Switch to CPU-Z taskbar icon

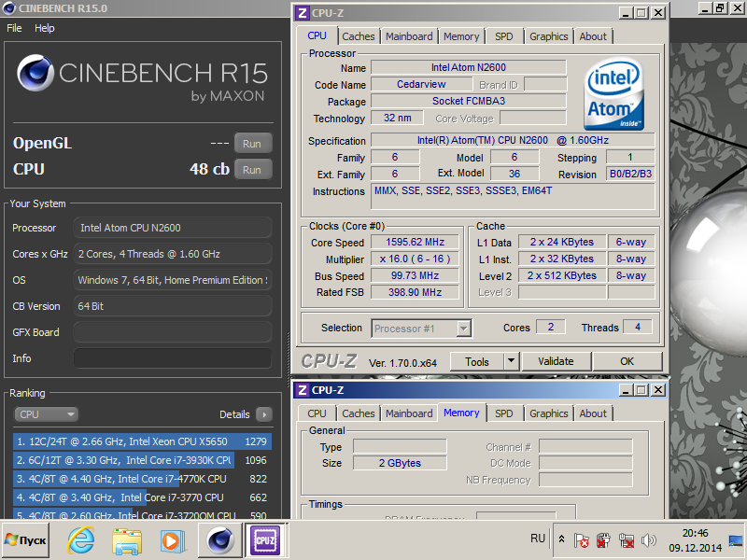click(x=265, y=540)
